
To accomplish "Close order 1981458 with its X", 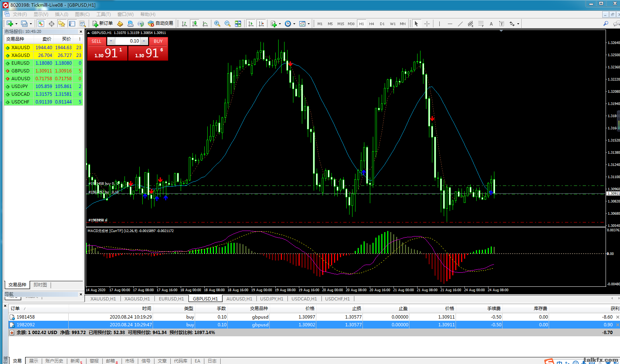I will pos(617,317).
